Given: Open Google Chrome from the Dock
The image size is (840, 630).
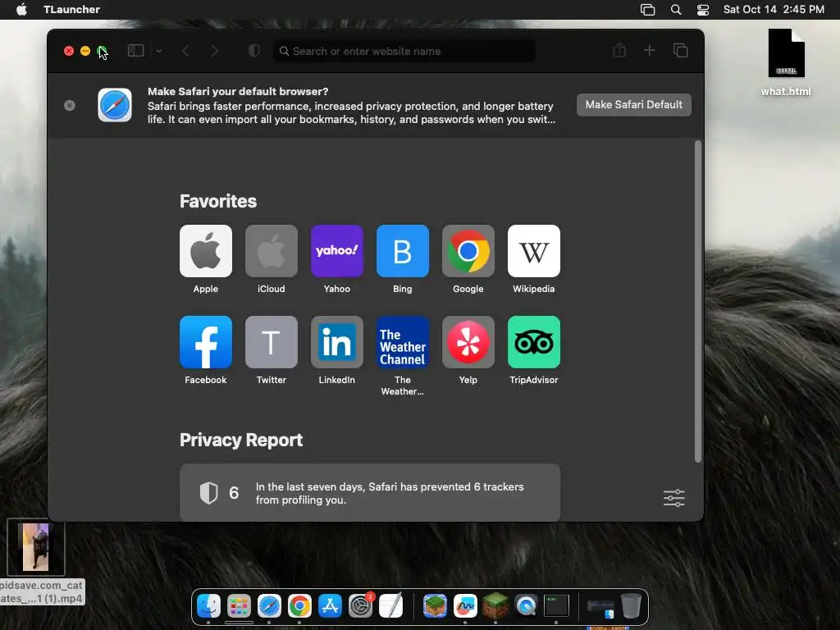Looking at the screenshot, I should click(x=299, y=606).
